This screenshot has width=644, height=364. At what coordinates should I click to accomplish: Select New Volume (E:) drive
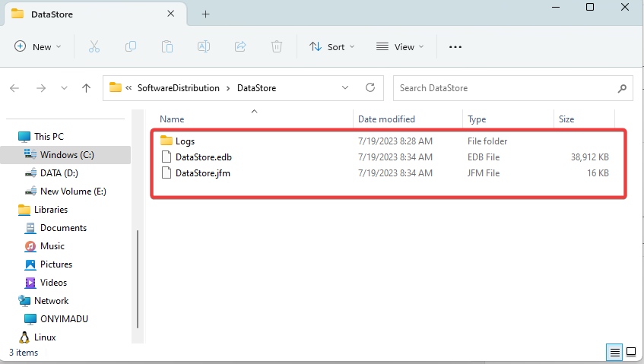(x=73, y=191)
